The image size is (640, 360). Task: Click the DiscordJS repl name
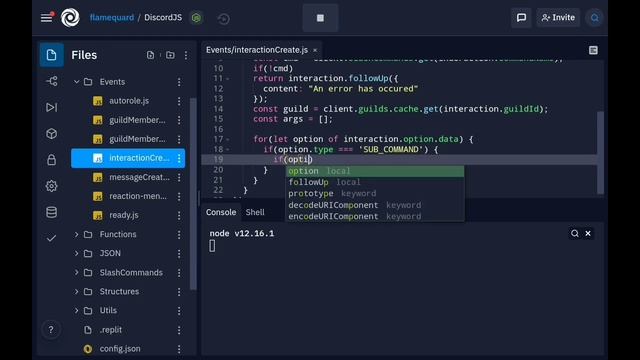click(x=163, y=18)
